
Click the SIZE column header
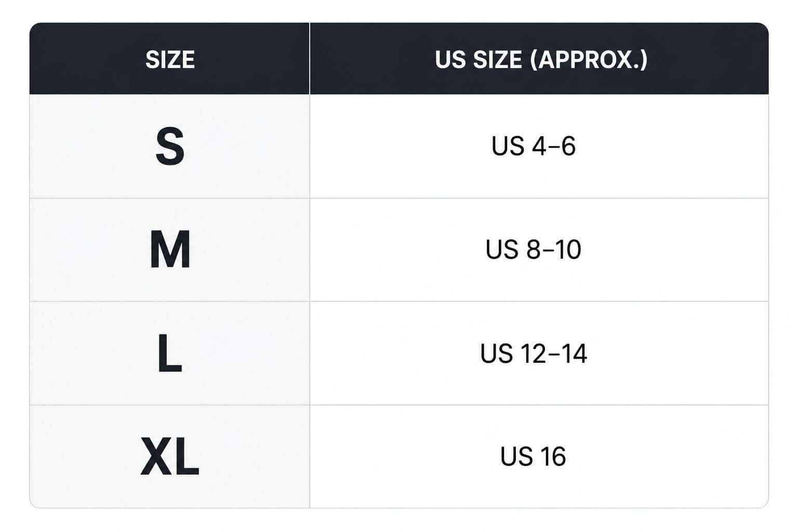click(170, 60)
